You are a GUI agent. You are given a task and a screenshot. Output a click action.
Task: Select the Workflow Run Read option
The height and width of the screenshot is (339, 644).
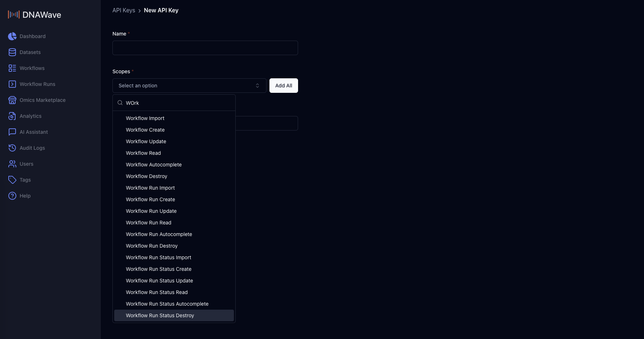coord(148,222)
